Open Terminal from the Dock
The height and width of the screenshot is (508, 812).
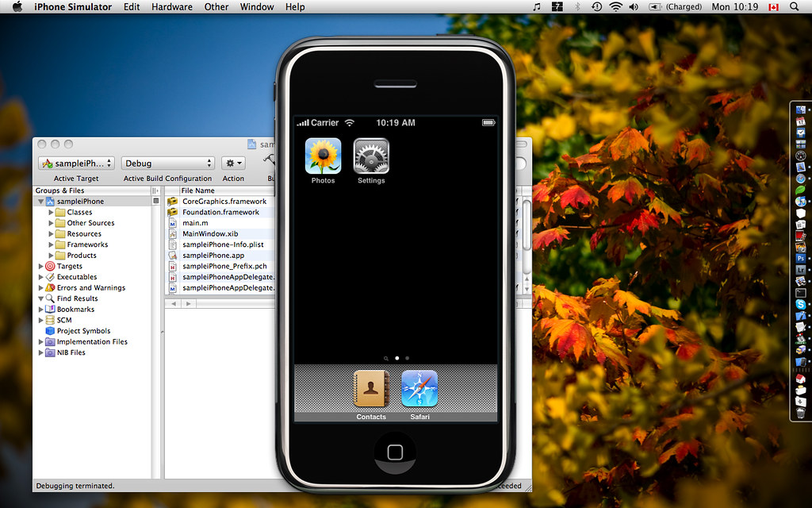click(801, 293)
